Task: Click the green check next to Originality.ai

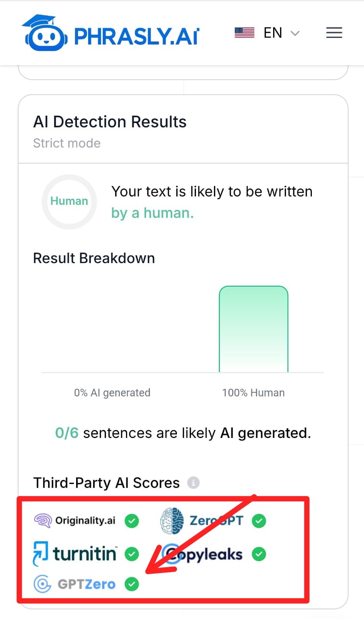Action: click(x=132, y=521)
